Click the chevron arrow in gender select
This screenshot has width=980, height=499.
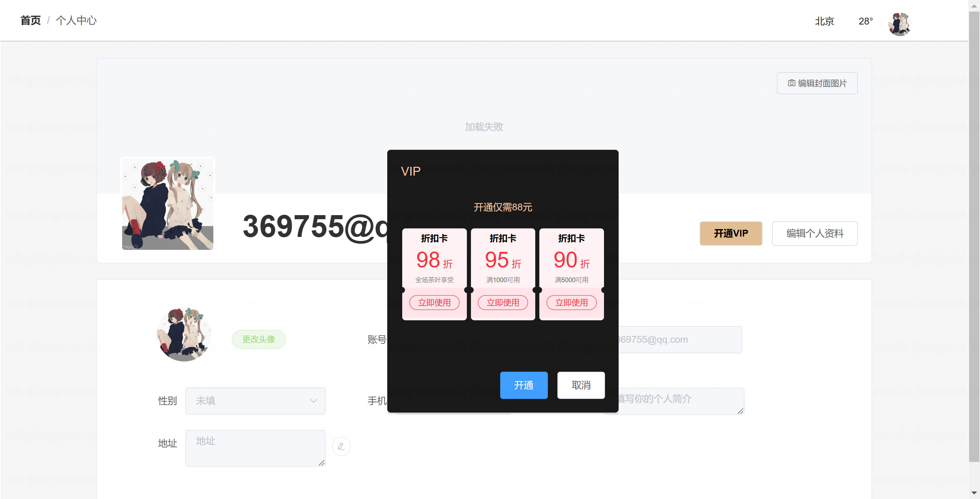coord(313,400)
